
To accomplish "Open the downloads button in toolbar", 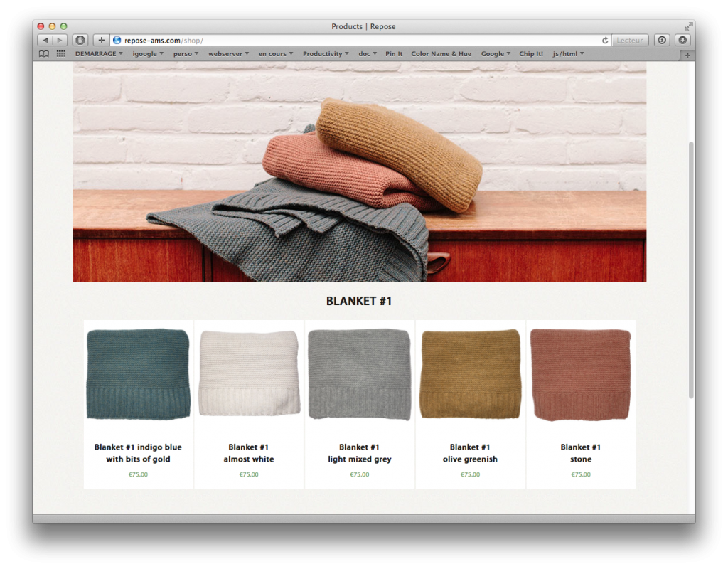I will (682, 41).
